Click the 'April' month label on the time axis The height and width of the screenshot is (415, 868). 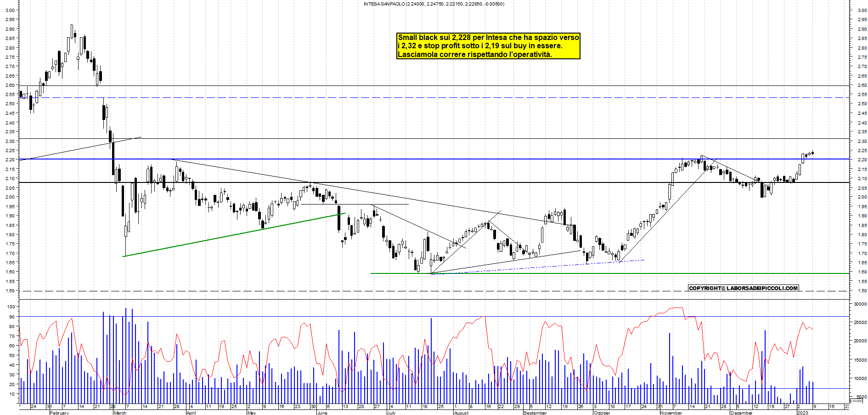point(191,413)
